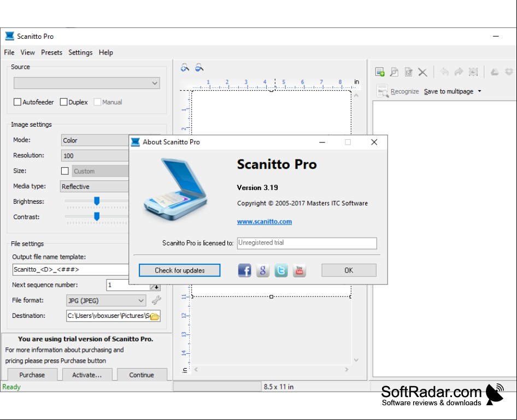Open the Help menu
This screenshot has height=420, width=517.
(106, 52)
